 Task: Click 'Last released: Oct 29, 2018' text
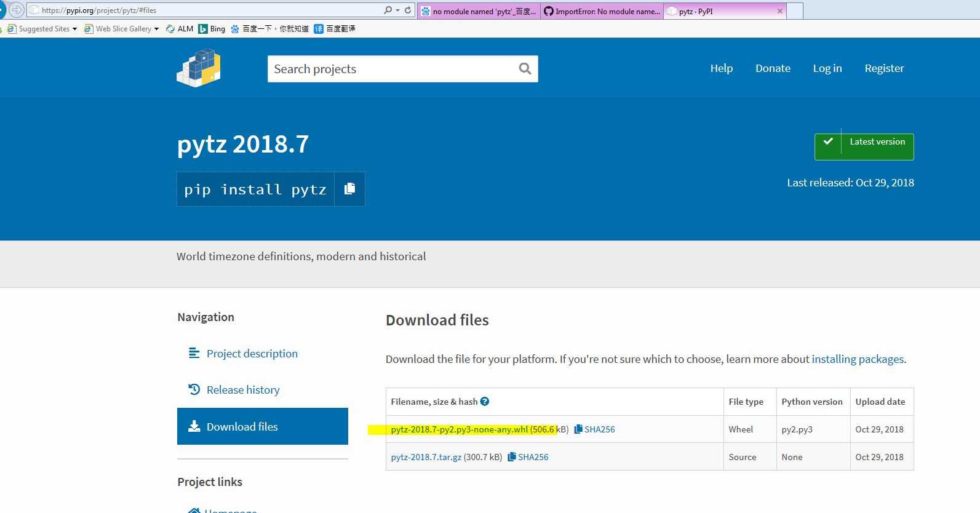(x=850, y=183)
